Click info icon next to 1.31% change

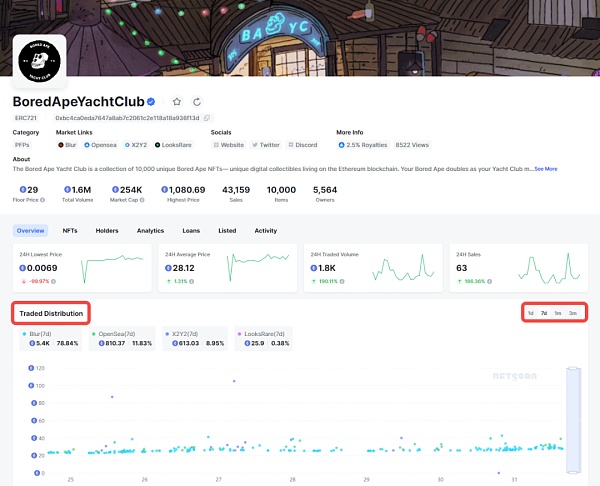click(x=191, y=281)
